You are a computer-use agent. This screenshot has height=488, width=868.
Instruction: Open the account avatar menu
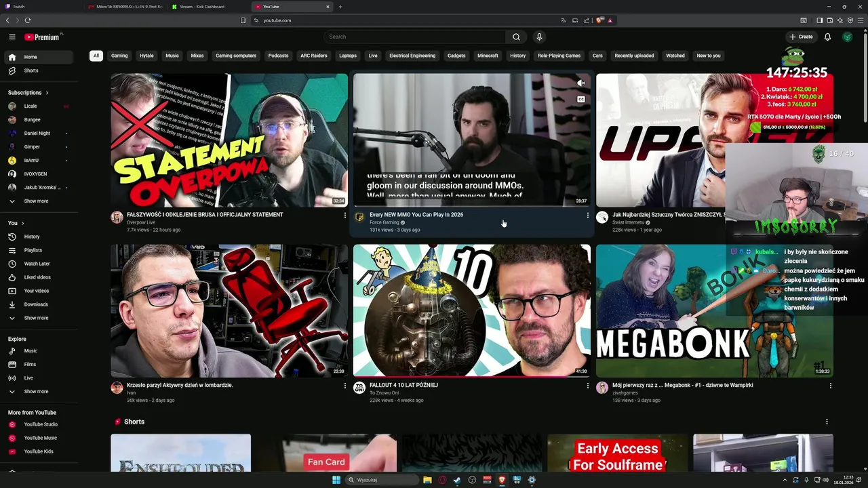click(x=847, y=37)
